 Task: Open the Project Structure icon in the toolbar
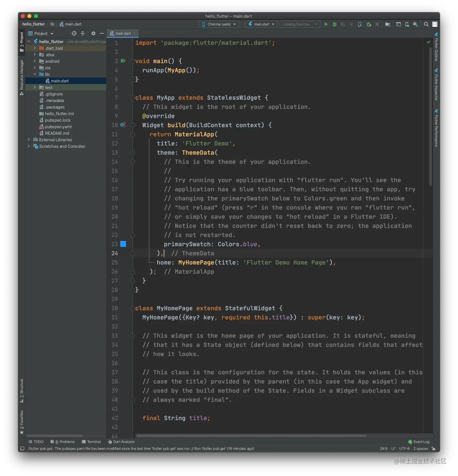click(388, 24)
